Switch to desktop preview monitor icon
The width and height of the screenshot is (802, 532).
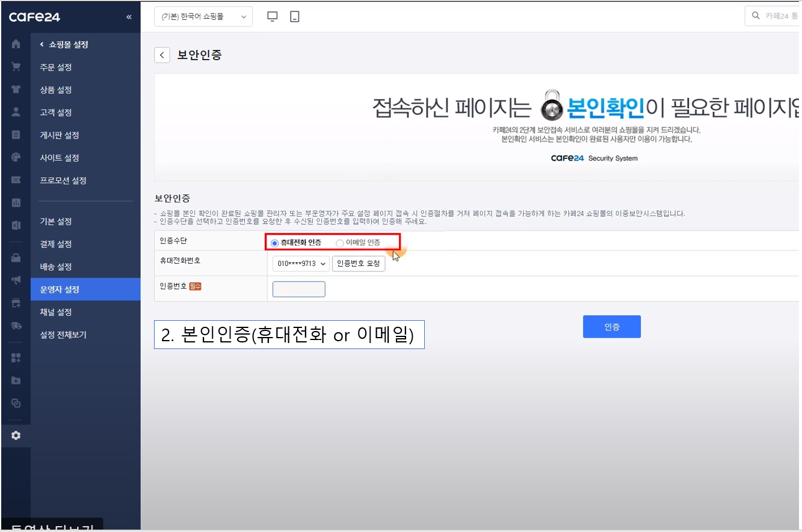click(273, 17)
